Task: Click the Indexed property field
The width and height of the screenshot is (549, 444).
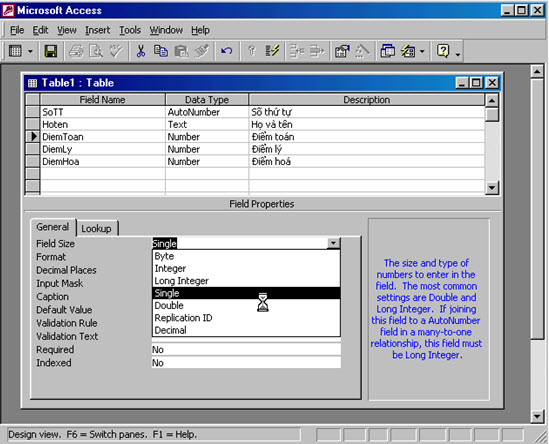Action: coord(246,363)
